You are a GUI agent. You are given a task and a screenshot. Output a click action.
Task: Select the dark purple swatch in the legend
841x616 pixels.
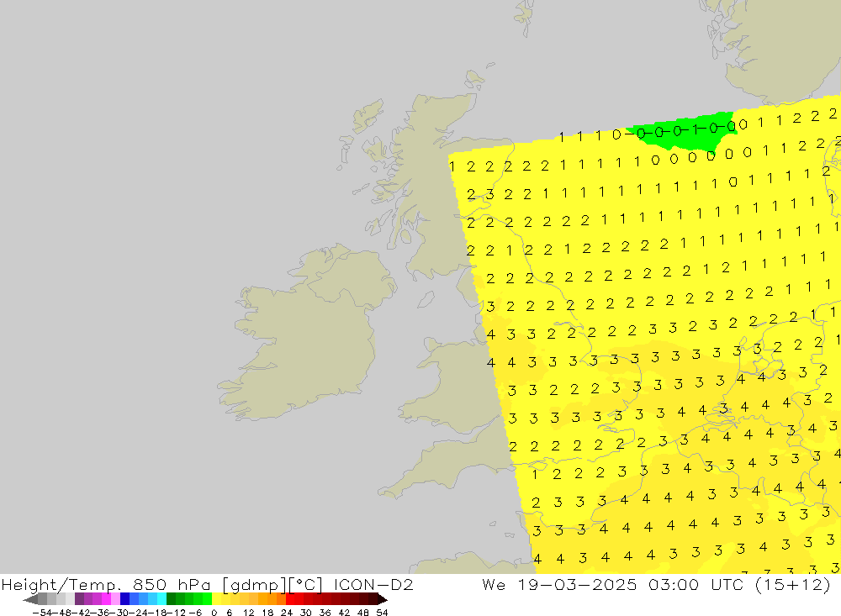point(79,599)
